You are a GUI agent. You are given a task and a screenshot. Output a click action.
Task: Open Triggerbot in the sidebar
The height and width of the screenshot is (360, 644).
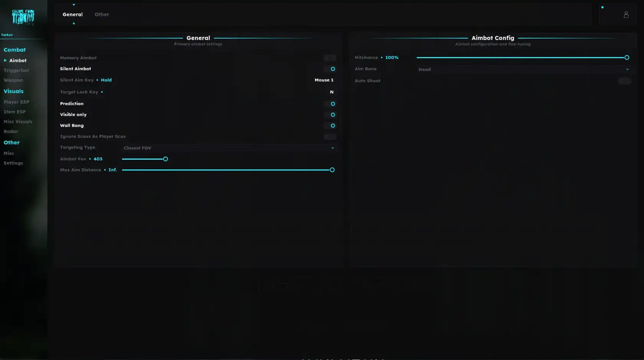[16, 70]
